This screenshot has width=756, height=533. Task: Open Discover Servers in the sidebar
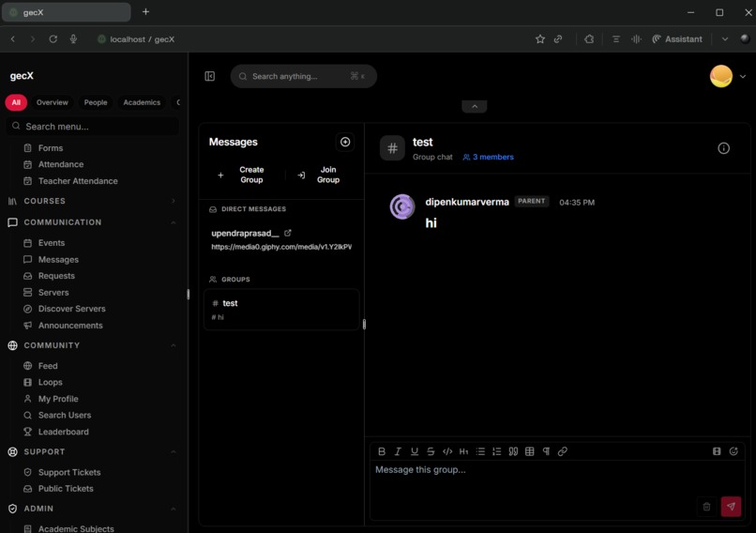pos(72,309)
